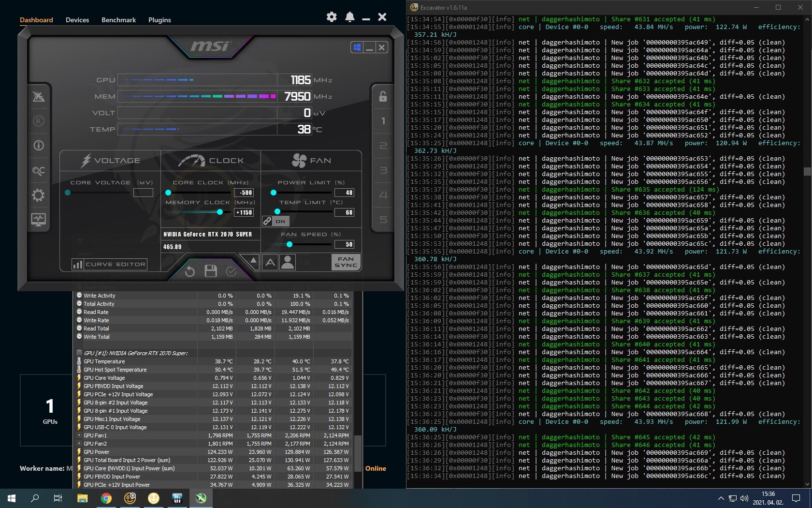Select the GPU Power sensor row
812x508 pixels.
tap(213, 452)
